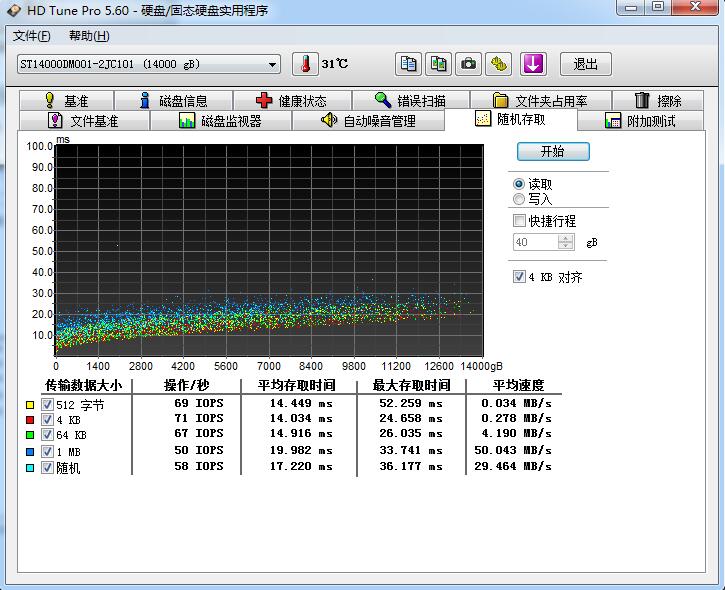
Task: Click the 快捷行程 gB value field
Action: click(x=535, y=242)
